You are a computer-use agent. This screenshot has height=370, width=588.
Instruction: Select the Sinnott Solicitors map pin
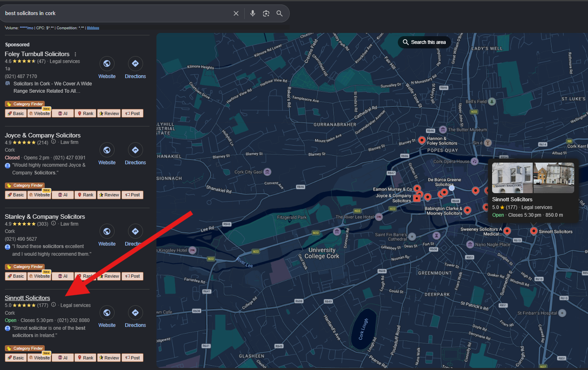[534, 231]
